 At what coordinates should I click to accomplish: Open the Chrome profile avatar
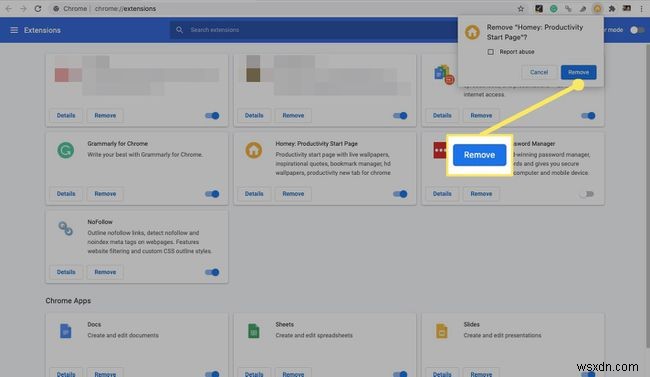[x=627, y=8]
